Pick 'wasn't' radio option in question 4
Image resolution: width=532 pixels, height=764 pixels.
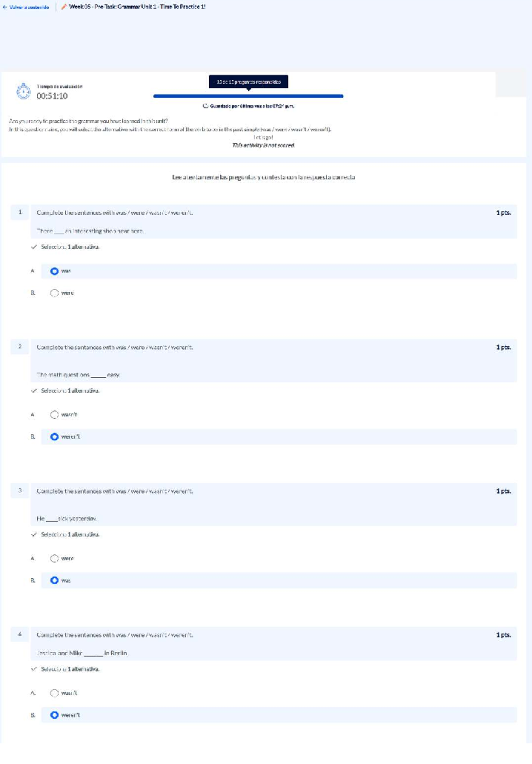tap(55, 693)
